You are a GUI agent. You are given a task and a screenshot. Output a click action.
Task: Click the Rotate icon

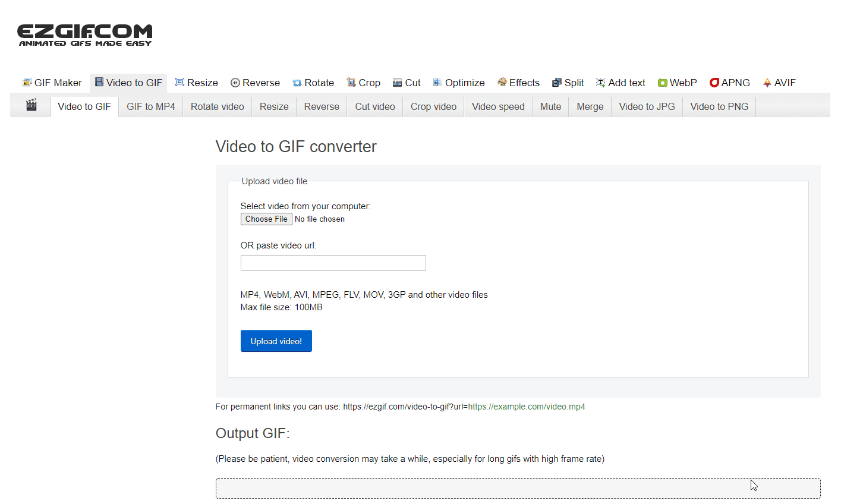[297, 83]
